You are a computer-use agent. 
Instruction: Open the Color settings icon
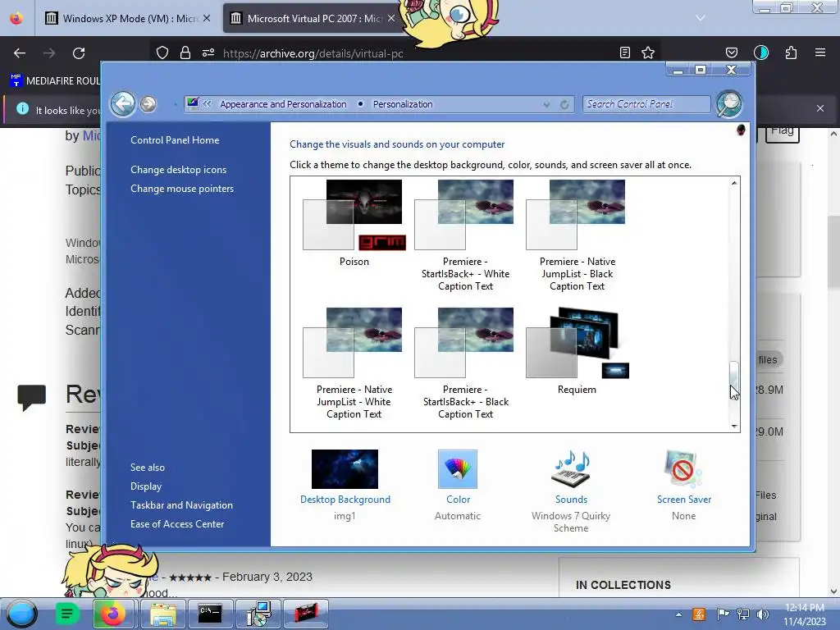pos(458,468)
